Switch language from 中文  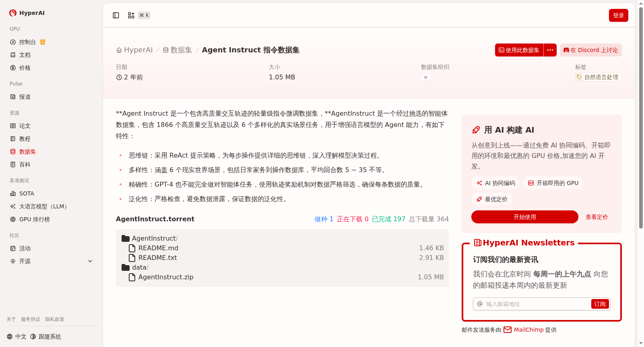(17, 337)
